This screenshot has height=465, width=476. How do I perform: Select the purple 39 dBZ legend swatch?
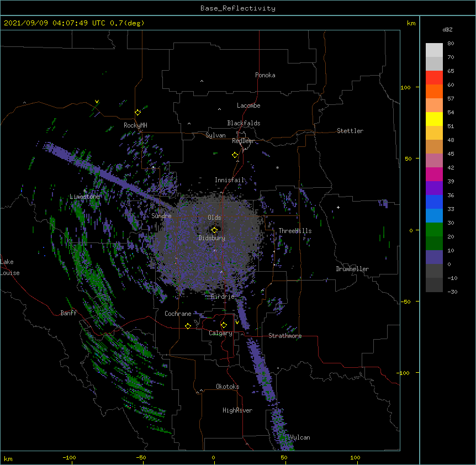point(434,188)
